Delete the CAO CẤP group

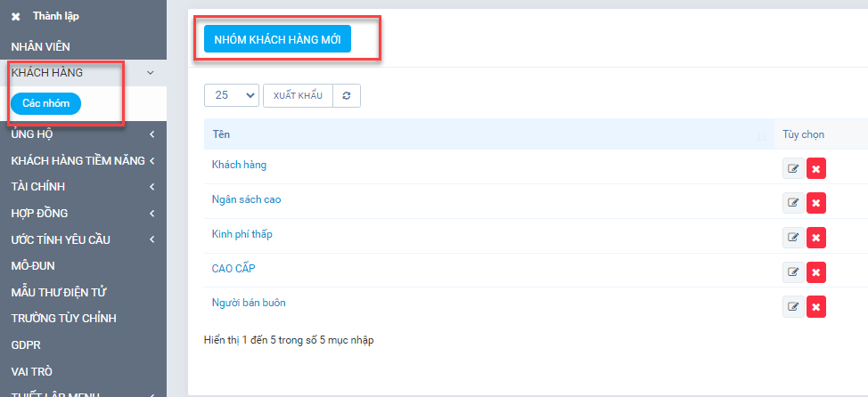pos(815,272)
